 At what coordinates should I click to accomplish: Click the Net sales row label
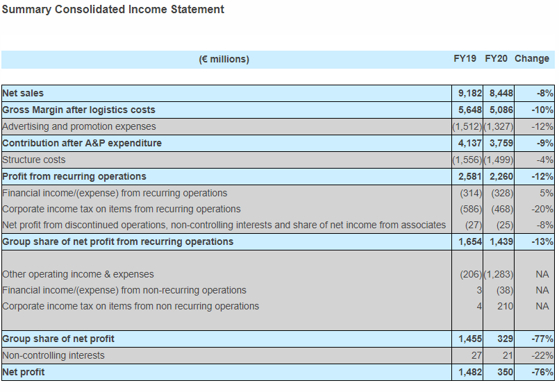(23, 93)
